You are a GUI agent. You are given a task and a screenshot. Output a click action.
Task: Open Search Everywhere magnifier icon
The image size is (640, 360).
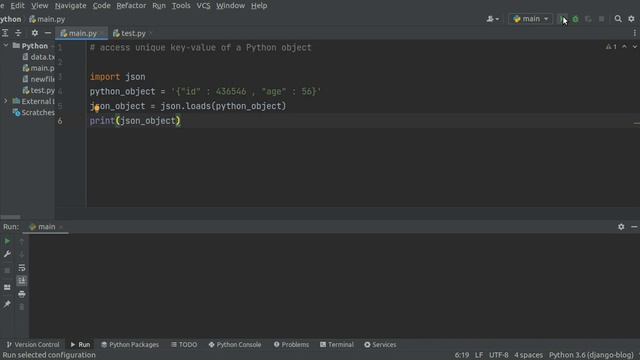click(x=618, y=19)
